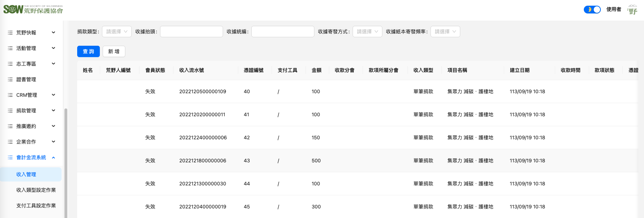Open the 收據寄發方式 dropdown
Image resolution: width=644 pixels, height=218 pixels.
367,32
